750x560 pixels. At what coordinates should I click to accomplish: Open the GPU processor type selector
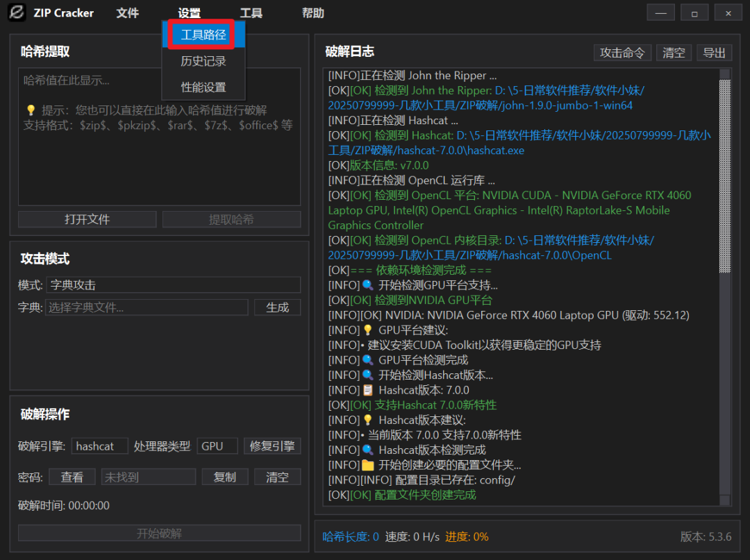(217, 446)
